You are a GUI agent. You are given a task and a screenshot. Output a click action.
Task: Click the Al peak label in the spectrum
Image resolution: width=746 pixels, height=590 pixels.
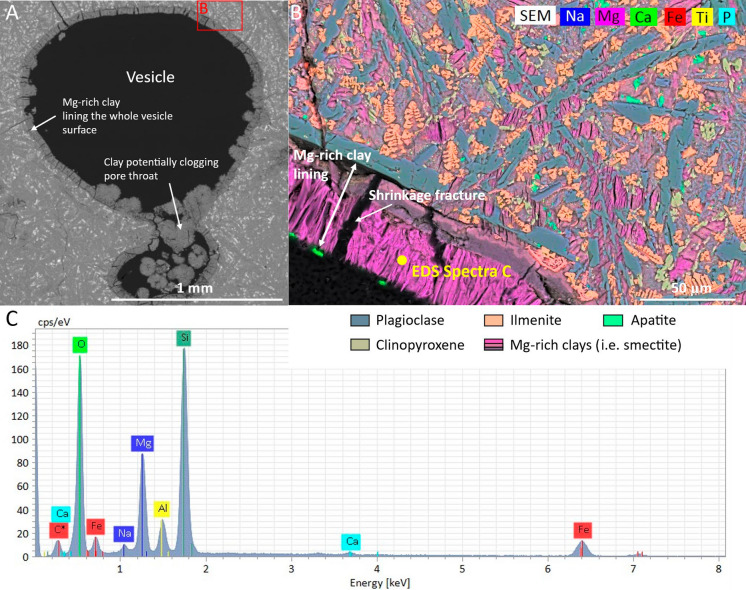(x=162, y=509)
